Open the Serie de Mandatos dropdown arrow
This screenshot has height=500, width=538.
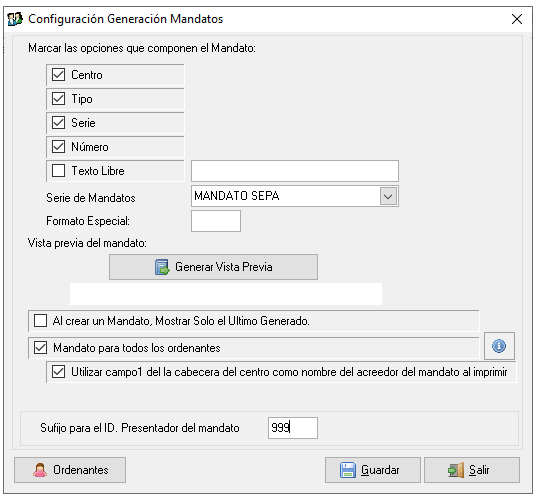click(388, 196)
